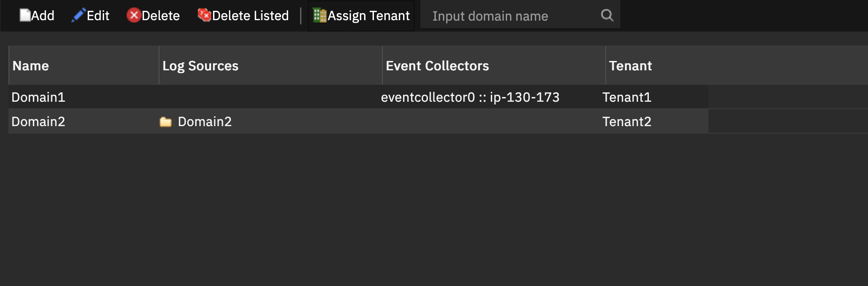The width and height of the screenshot is (868, 286).
Task: Click the search magnifier icon
Action: pos(607,15)
